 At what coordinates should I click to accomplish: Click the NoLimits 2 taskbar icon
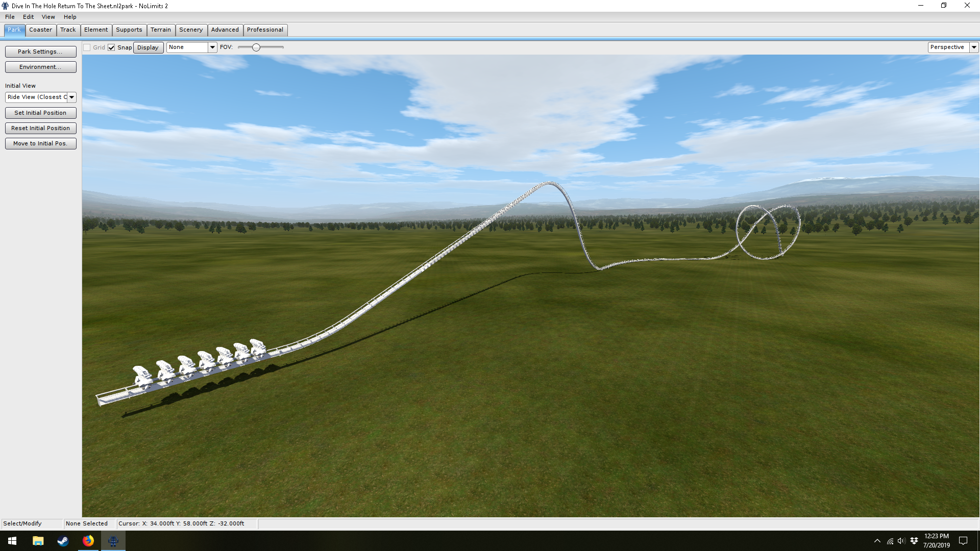tap(113, 541)
